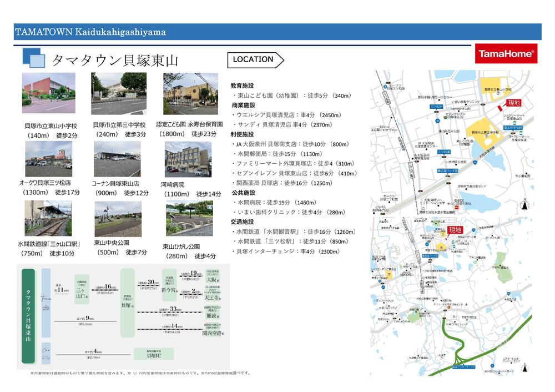Image resolution: width=555 pixels, height=392 pixels.
Task: Select the 貝塚 station box in chart
Action: coord(127,303)
